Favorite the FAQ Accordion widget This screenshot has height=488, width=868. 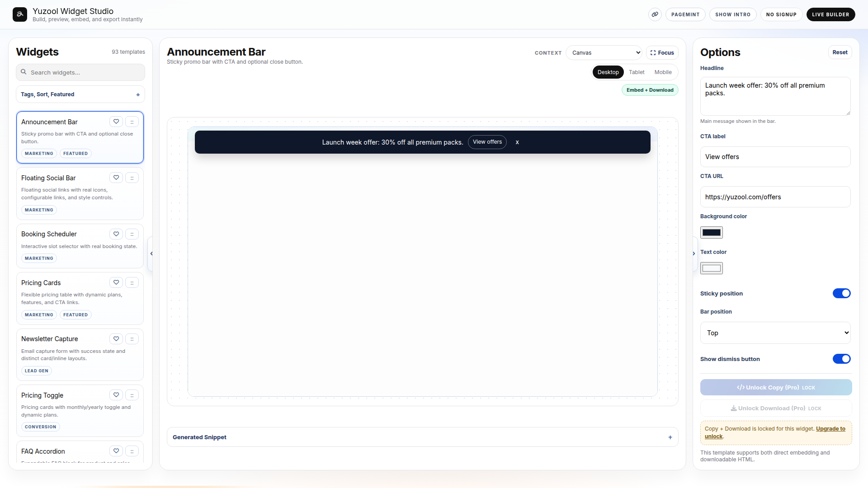(116, 451)
